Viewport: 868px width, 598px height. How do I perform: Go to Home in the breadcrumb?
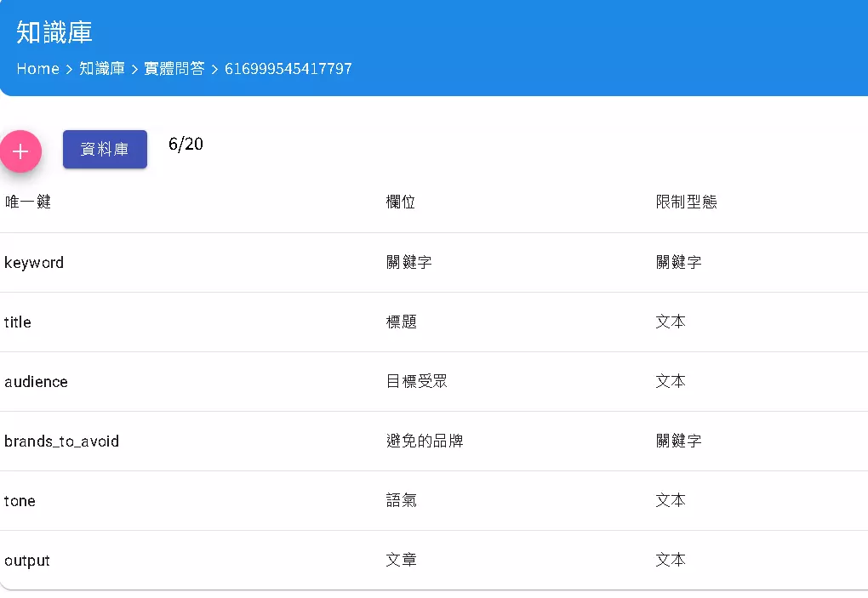click(37, 69)
